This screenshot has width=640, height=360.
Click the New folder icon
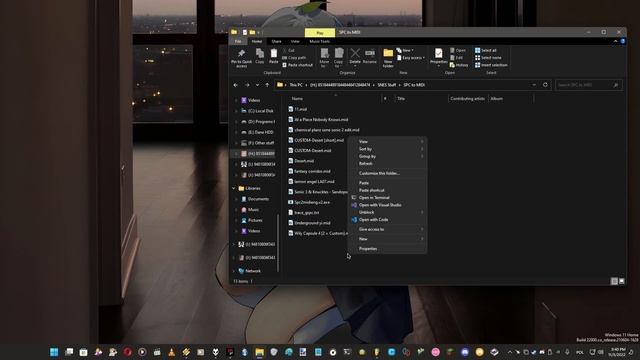(x=388, y=53)
